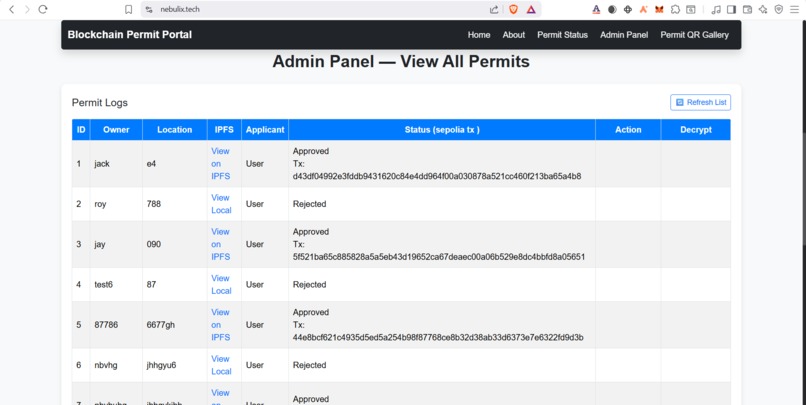Go back using the browser back arrow
The width and height of the screenshot is (806, 405).
click(x=12, y=9)
